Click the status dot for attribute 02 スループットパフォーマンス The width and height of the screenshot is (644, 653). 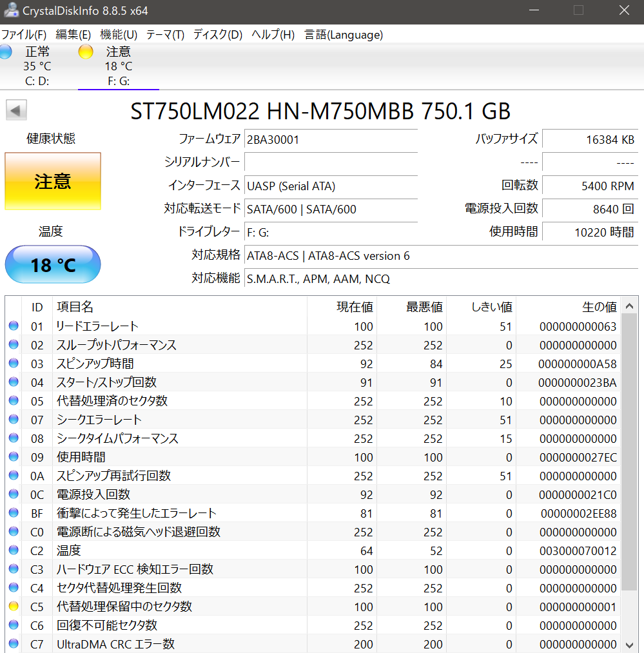point(14,344)
